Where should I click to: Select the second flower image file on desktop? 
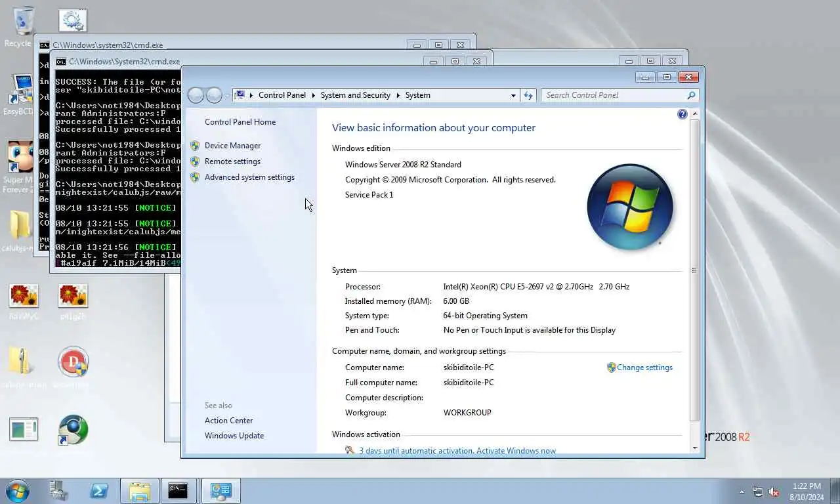tap(73, 296)
